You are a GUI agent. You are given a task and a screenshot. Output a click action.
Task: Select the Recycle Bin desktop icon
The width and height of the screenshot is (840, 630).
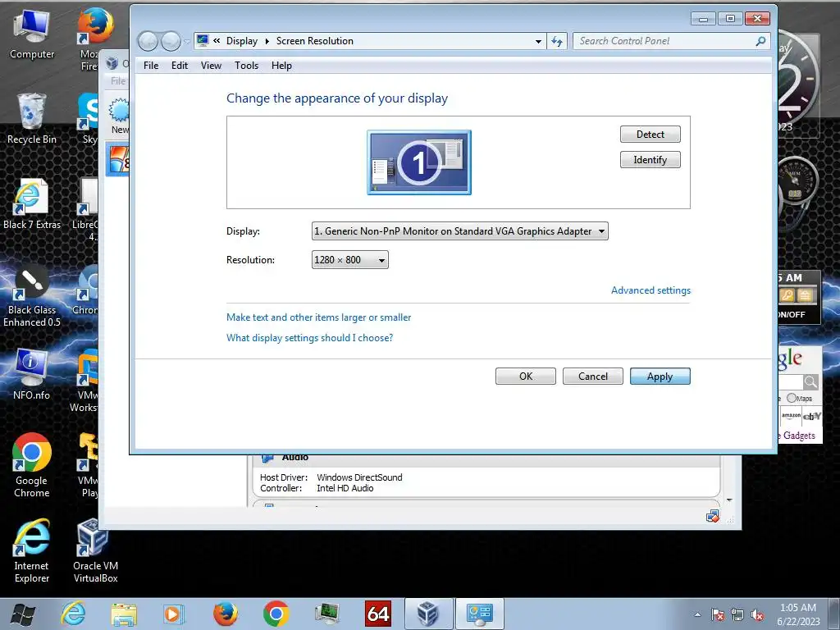[x=32, y=119]
